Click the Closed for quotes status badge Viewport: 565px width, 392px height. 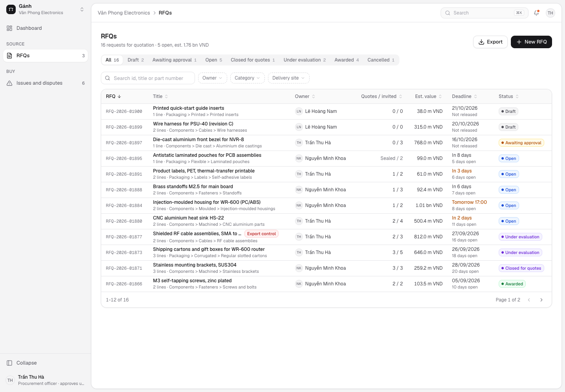click(x=521, y=268)
